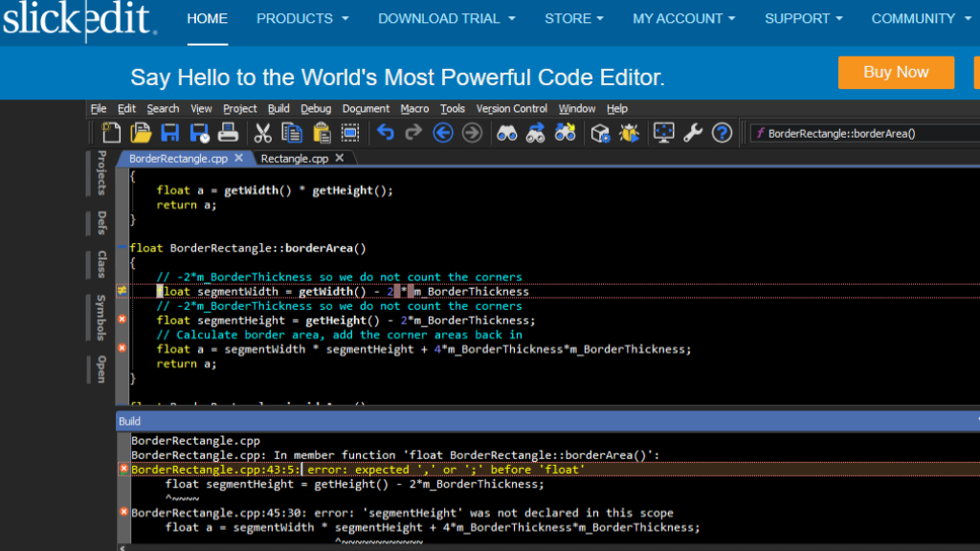Cut selection using the scissors icon

tap(263, 133)
